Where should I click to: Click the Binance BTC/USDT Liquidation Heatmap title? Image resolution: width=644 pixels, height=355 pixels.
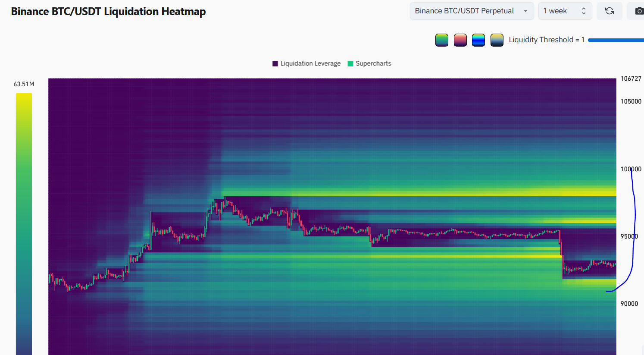(x=108, y=12)
